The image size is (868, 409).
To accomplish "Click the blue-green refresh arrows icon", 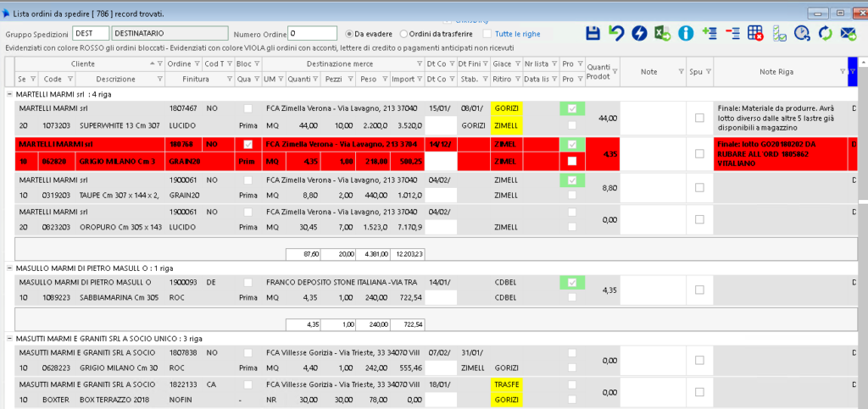I will 826,34.
